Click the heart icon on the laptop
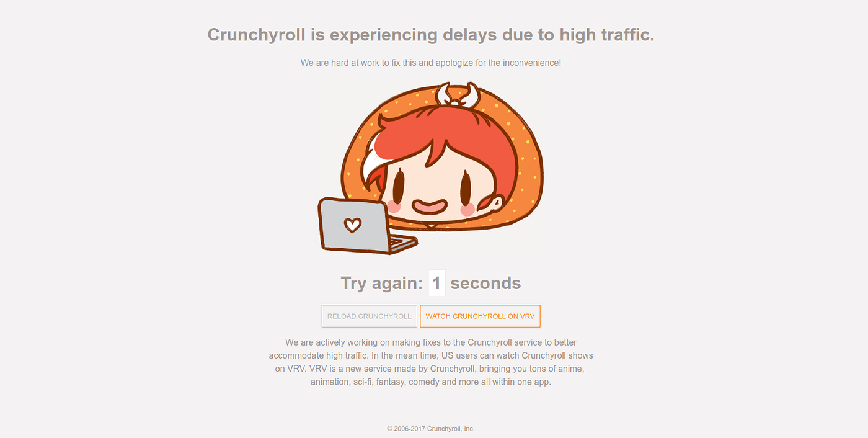Image resolution: width=868 pixels, height=438 pixels. click(352, 225)
